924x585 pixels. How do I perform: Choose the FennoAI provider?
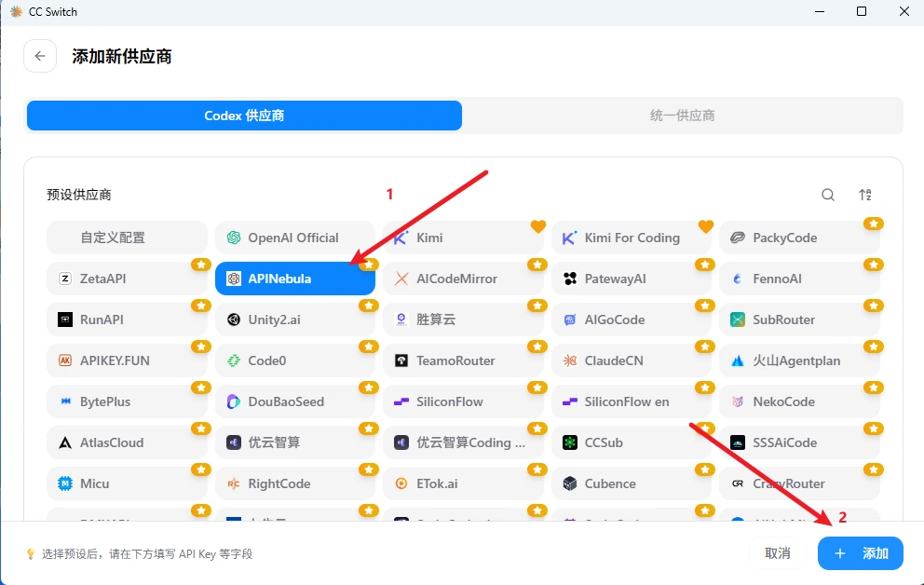[x=800, y=279]
